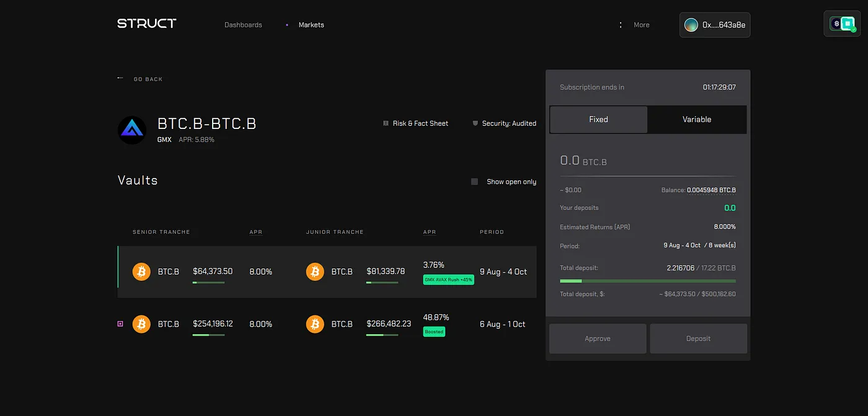
Task: Click the wallet extension icon at top right
Action: [841, 24]
